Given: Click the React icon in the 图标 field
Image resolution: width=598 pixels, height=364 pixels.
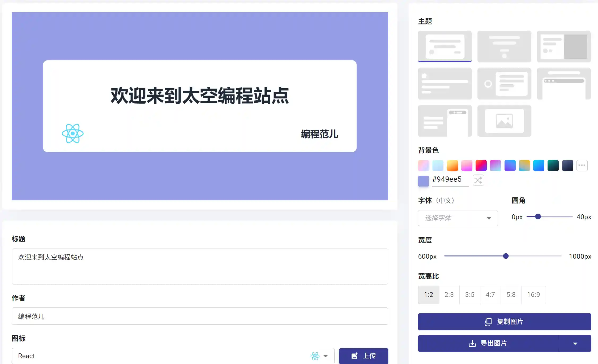Looking at the screenshot, I should 315,356.
